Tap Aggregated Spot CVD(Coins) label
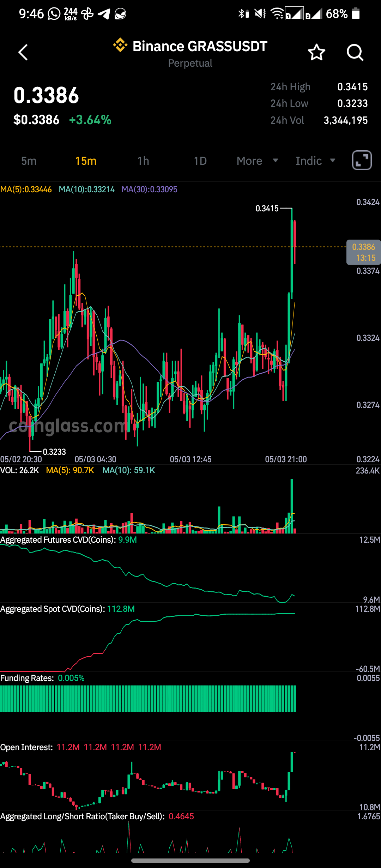Image resolution: width=381 pixels, height=868 pixels. click(53, 609)
